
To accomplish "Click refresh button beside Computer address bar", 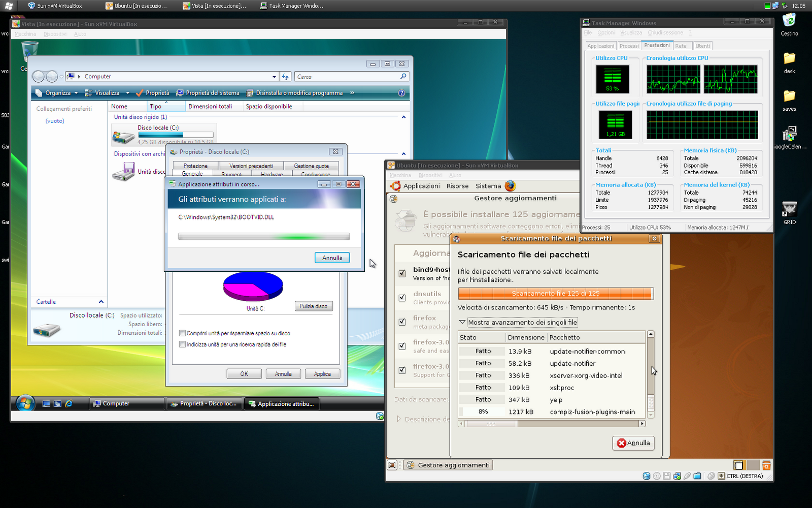I will pyautogui.click(x=285, y=77).
